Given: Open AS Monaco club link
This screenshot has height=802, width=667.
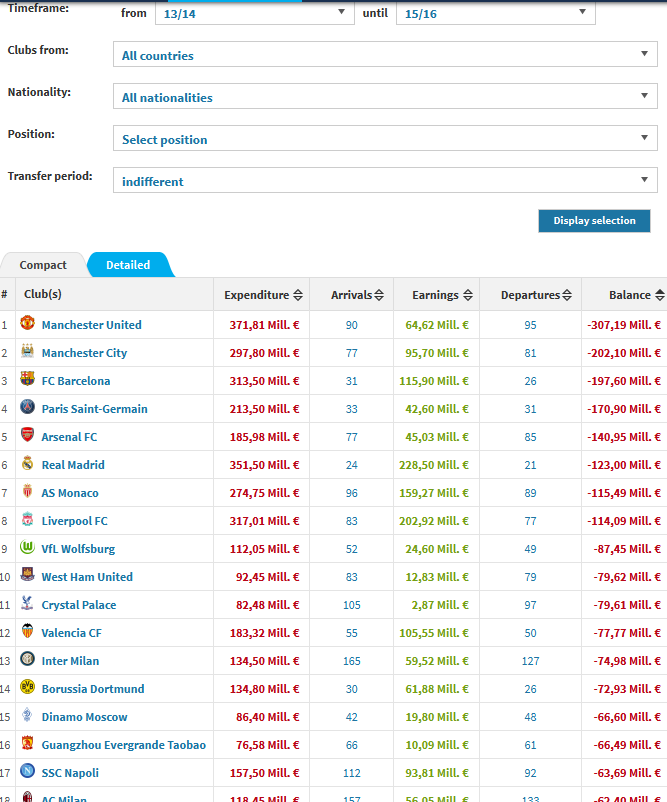Looking at the screenshot, I should 70,493.
